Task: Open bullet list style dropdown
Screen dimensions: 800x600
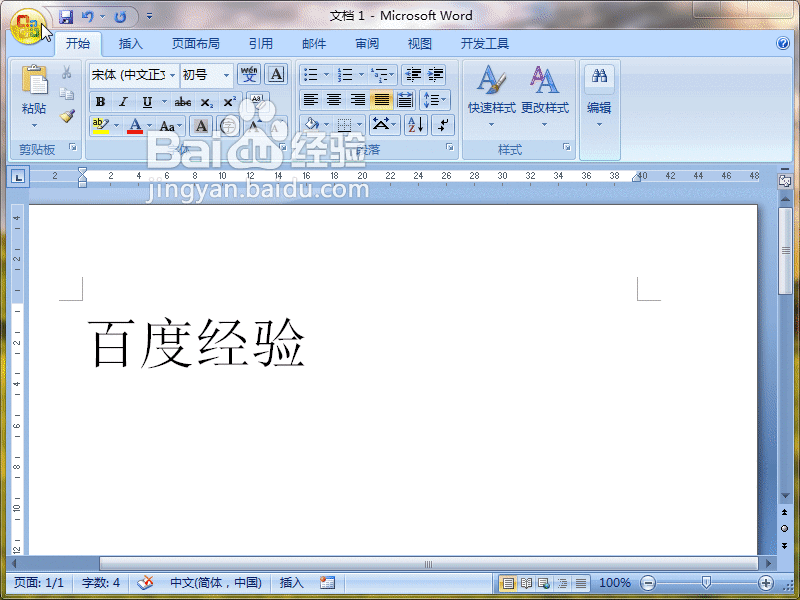Action: (327, 74)
